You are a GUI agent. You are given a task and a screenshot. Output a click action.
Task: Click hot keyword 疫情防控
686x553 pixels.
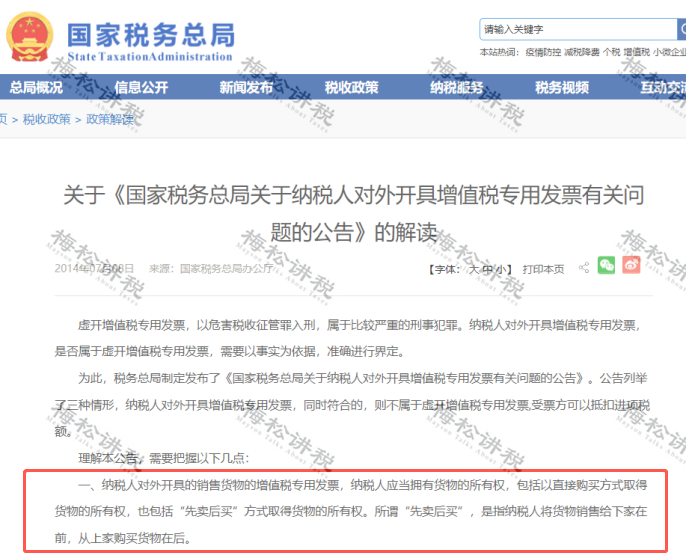pos(543,52)
